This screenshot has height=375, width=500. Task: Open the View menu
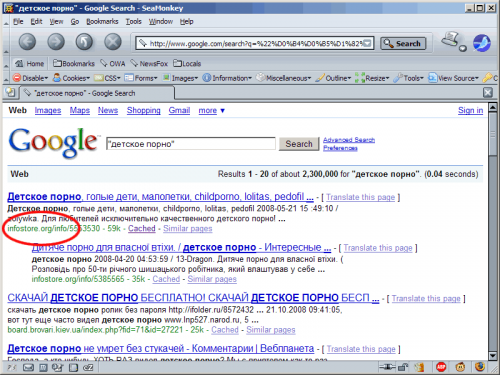tap(56, 22)
